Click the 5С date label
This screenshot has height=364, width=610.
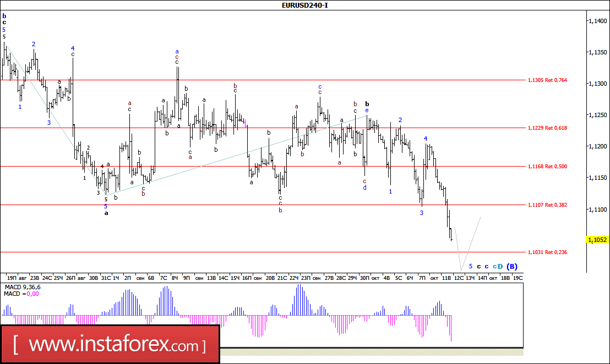(399, 278)
